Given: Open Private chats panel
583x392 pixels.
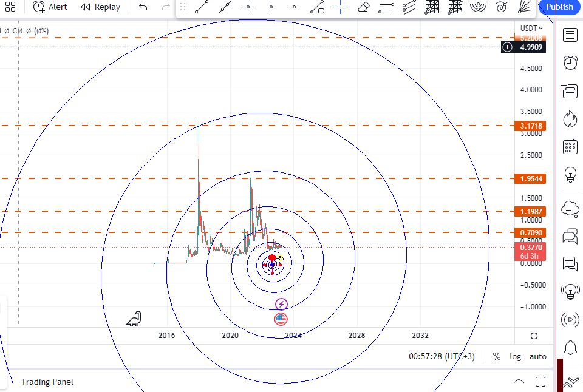Looking at the screenshot, I should click(x=570, y=236).
